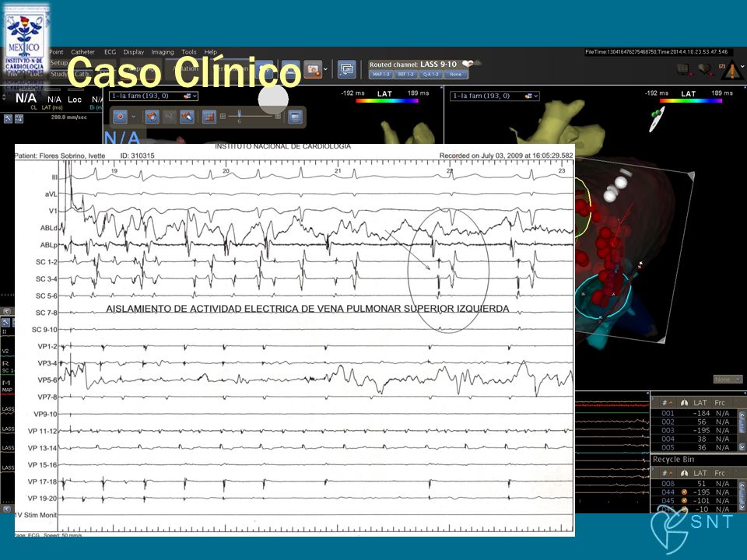Screen dimensions: 747x560
Task: Sort points list by Frc column
Action: point(719,402)
